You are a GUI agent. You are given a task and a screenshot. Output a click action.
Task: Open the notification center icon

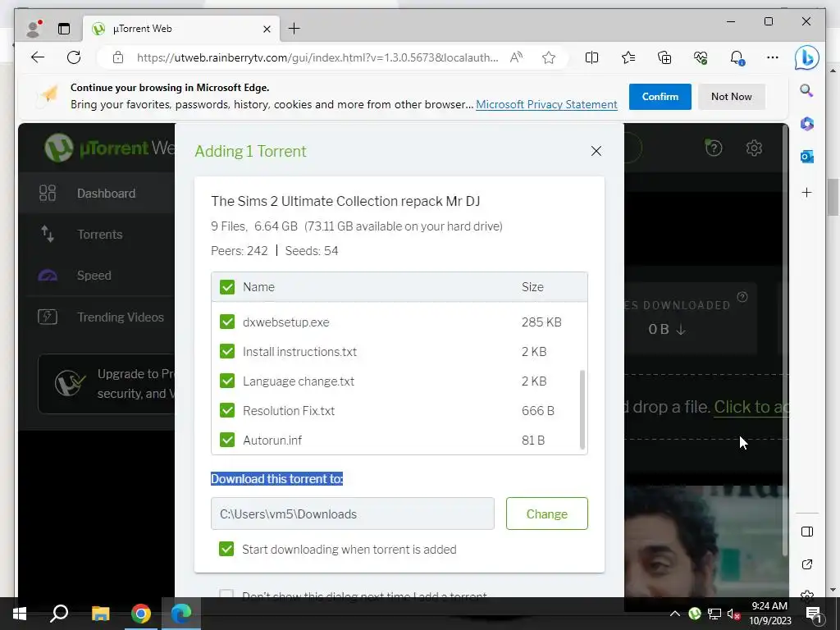pyautogui.click(x=813, y=614)
